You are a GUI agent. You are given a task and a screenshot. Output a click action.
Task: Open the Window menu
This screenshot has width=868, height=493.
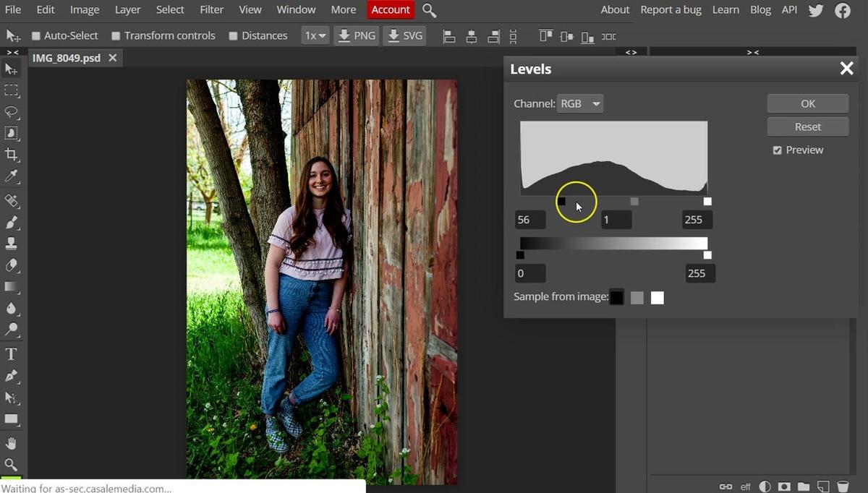(297, 10)
